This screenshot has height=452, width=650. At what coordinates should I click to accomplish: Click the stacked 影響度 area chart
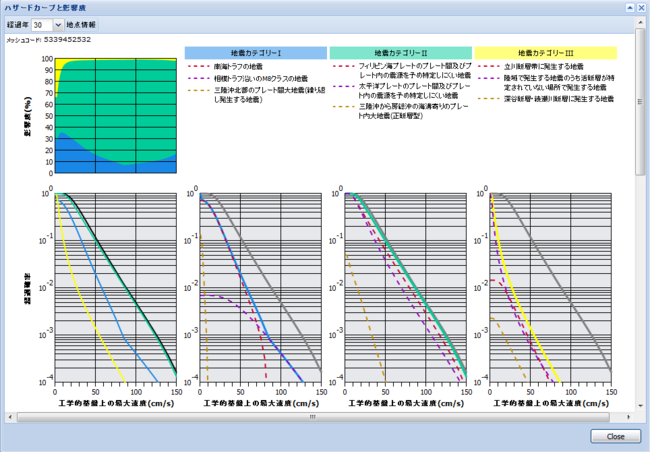116,116
